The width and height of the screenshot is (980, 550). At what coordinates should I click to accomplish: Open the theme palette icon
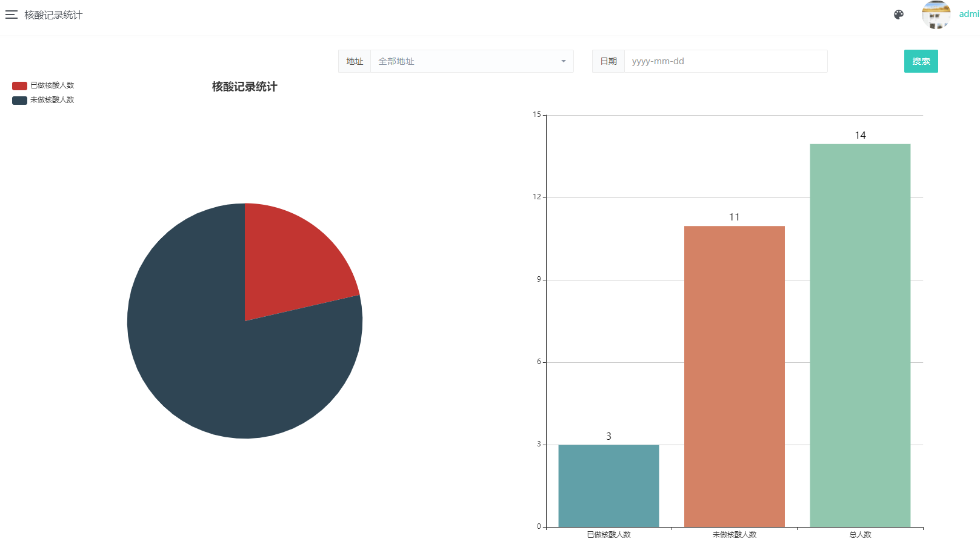[899, 15]
